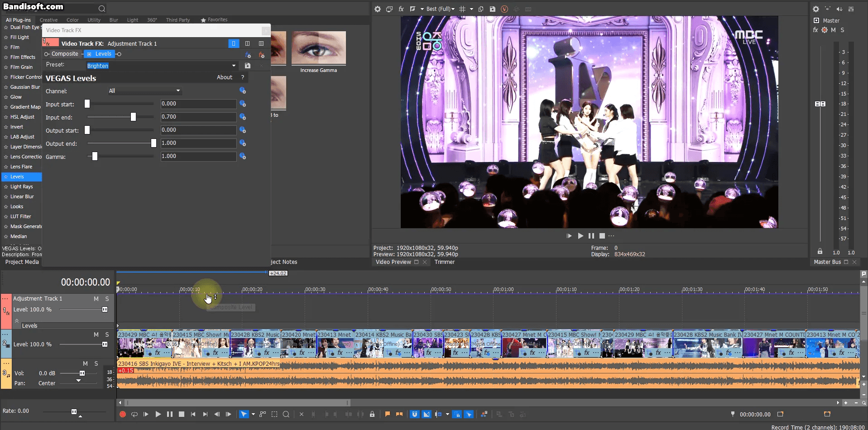The height and width of the screenshot is (430, 868).
Task: Play from start in transport bar
Action: [x=146, y=414]
